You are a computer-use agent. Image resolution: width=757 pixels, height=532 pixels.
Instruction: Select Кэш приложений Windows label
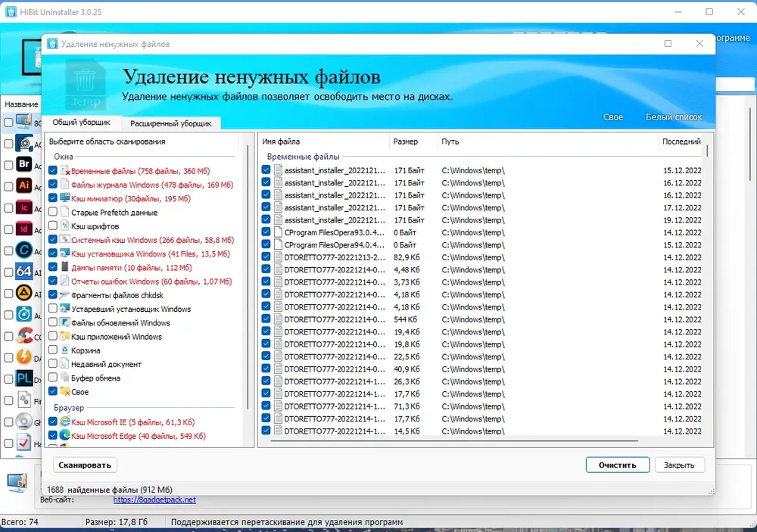point(117,337)
